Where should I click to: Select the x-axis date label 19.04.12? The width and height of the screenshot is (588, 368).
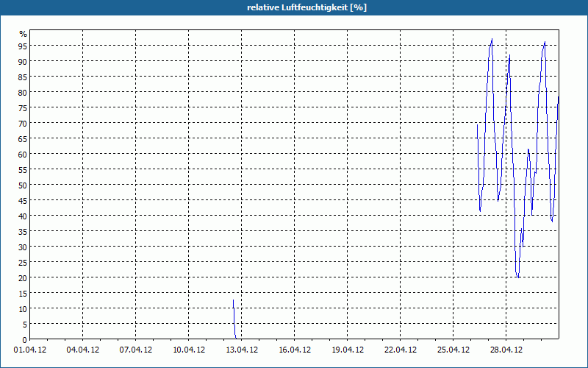tap(347, 350)
